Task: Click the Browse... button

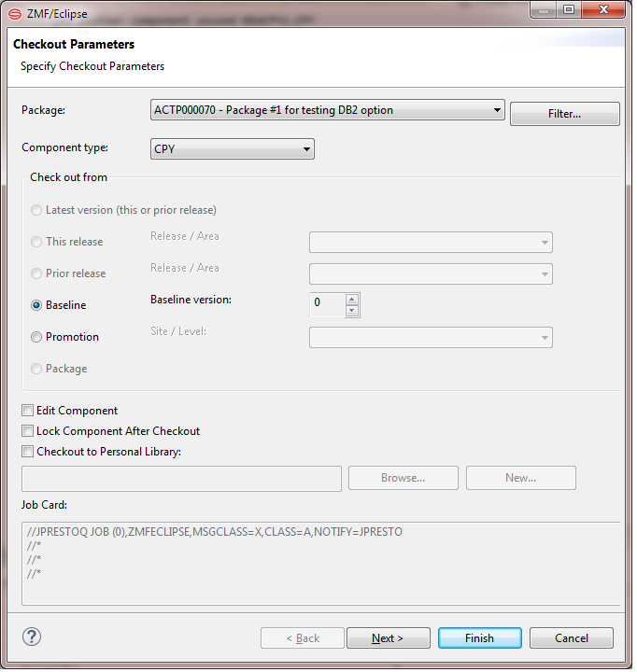Action: (x=403, y=478)
